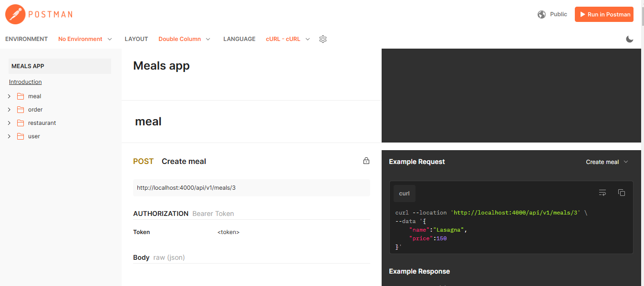Expand the order folder chevron
Image resolution: width=644 pixels, height=286 pixels.
coord(9,110)
